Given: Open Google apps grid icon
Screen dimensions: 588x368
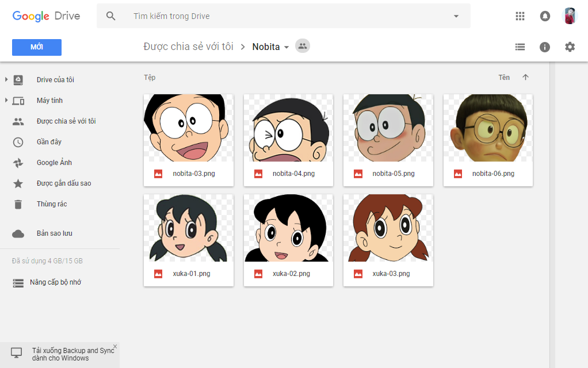Looking at the screenshot, I should pos(520,16).
